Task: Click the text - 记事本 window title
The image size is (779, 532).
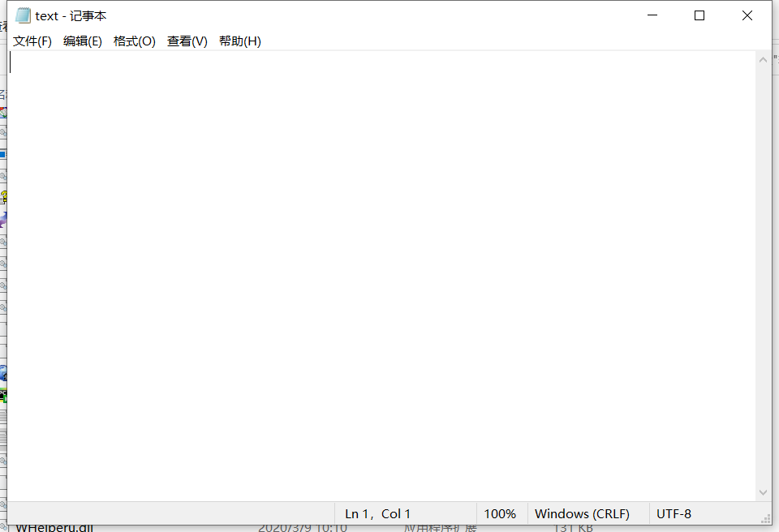Action: (71, 16)
